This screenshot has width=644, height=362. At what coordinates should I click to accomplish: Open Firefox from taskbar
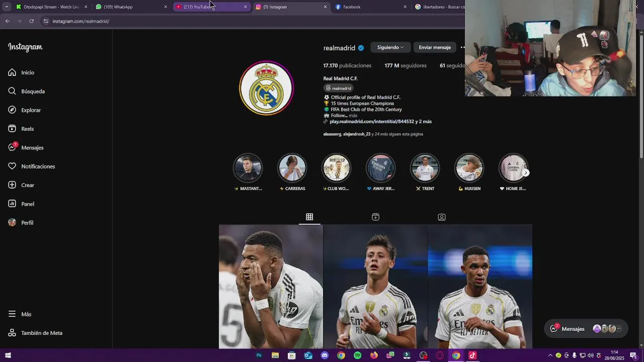(374, 355)
